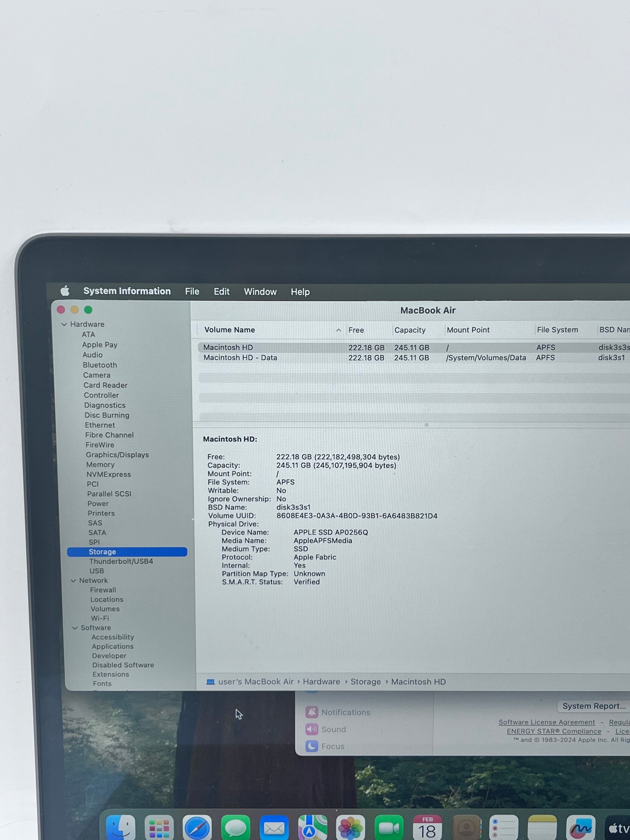Viewport: 630px width, 840px height.
Task: Click Storage in the path bar
Action: [366, 682]
